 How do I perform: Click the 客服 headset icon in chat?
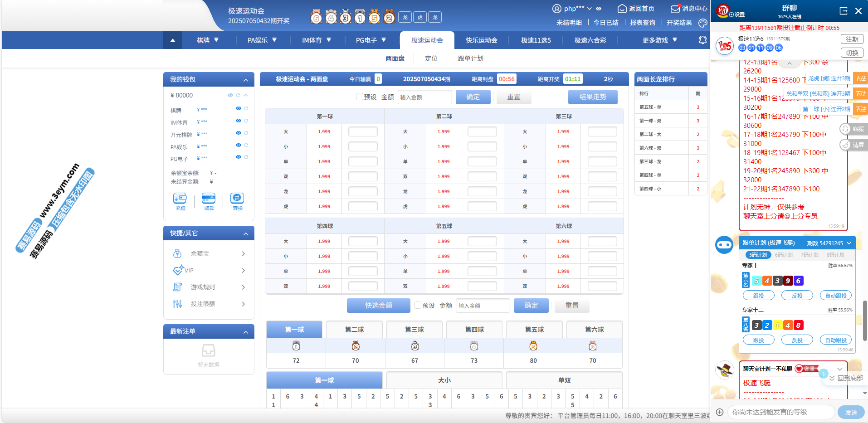pyautogui.click(x=845, y=129)
